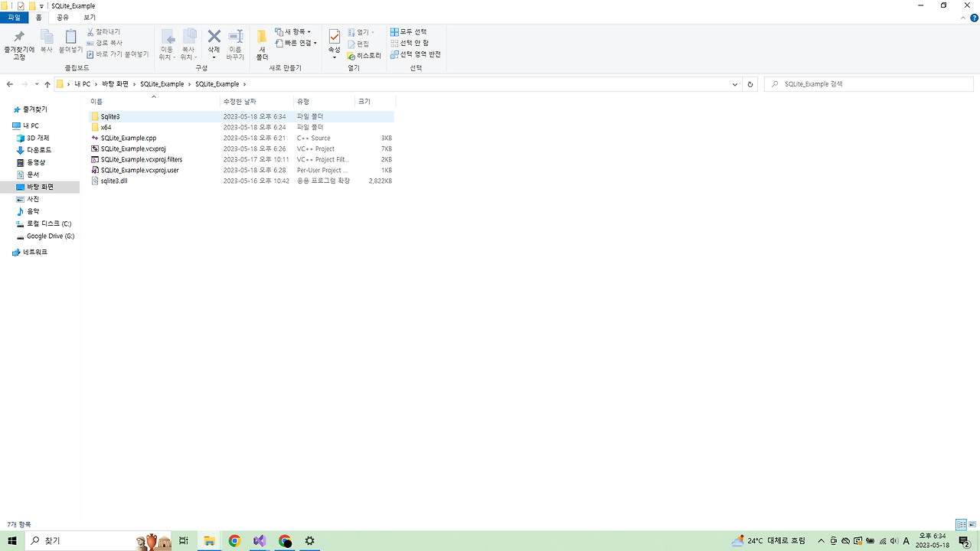Go up one folder level arrow
Image resolution: width=980 pixels, height=551 pixels.
[x=47, y=84]
